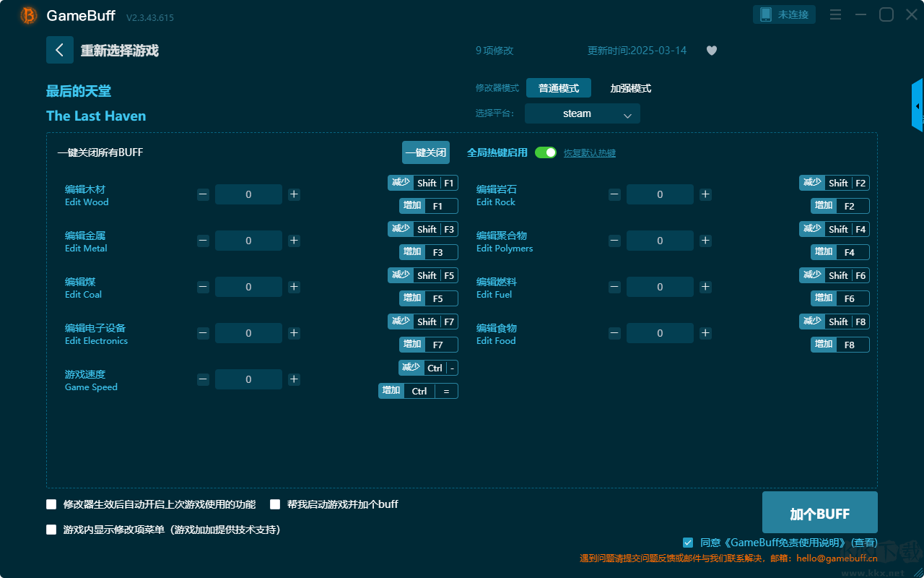The image size is (924, 578).
Task: Decrease Edit Electronics value with minus
Action: [x=203, y=333]
